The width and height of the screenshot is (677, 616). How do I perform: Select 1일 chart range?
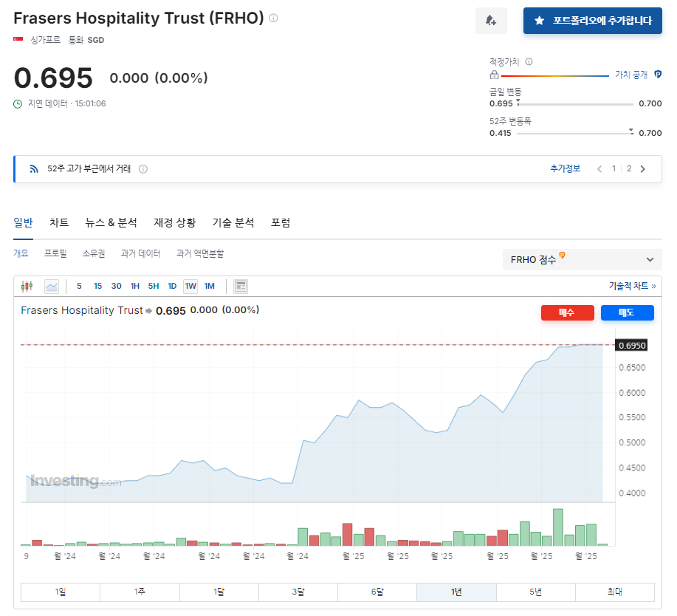tap(61, 592)
